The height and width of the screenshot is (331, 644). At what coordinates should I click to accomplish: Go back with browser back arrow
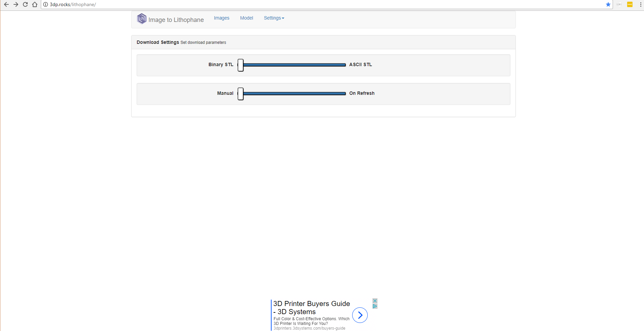tap(6, 4)
